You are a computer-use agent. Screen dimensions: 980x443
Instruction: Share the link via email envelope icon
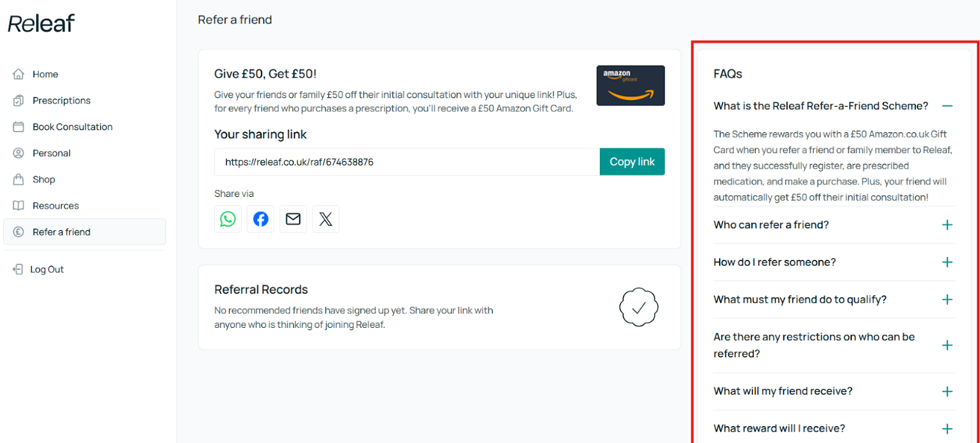(x=293, y=219)
